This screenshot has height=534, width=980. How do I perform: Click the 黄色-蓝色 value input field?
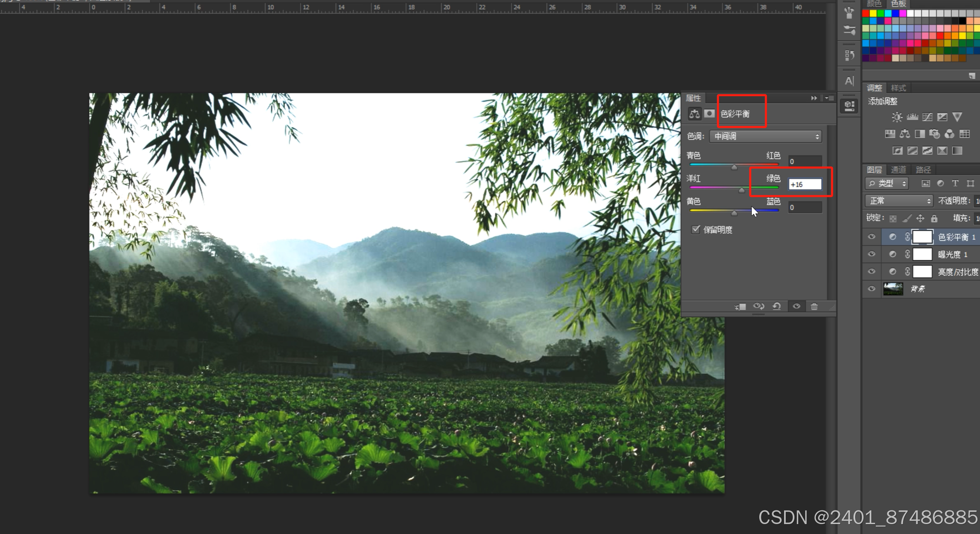(804, 208)
